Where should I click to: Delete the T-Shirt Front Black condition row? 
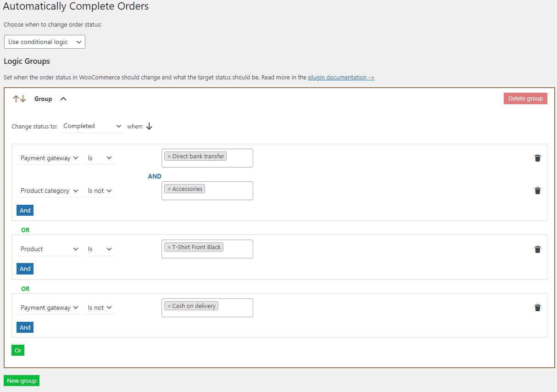pos(537,249)
